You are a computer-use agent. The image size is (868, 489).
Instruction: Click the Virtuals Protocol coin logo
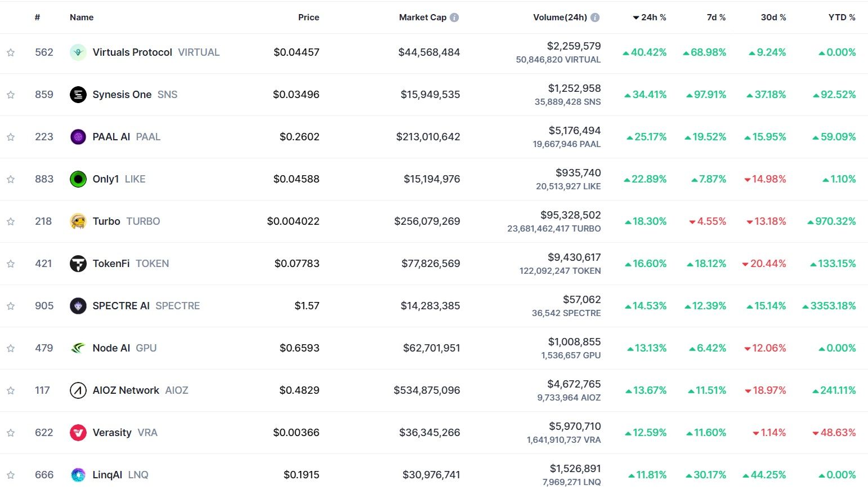[78, 52]
